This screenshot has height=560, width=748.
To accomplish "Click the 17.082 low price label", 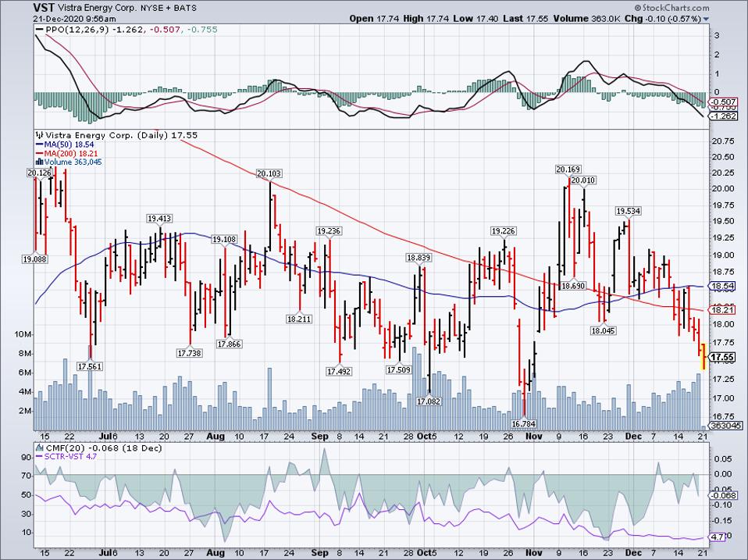I will [429, 401].
